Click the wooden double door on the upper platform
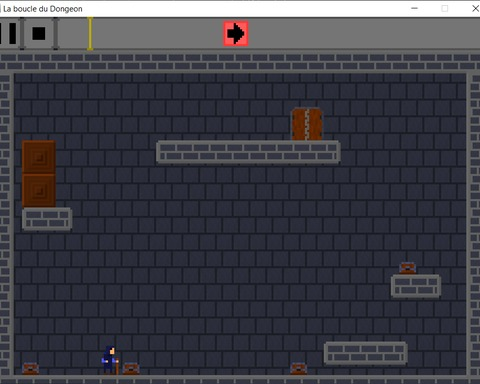Screen dimensions: 480x384 click(307, 124)
